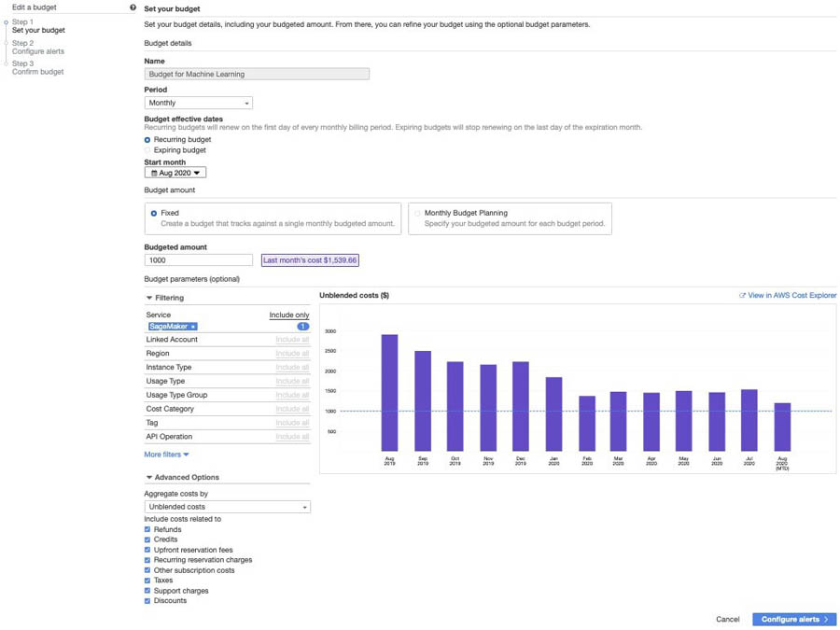The width and height of the screenshot is (840, 630).
Task: Click the Cancel button
Action: [x=727, y=619]
